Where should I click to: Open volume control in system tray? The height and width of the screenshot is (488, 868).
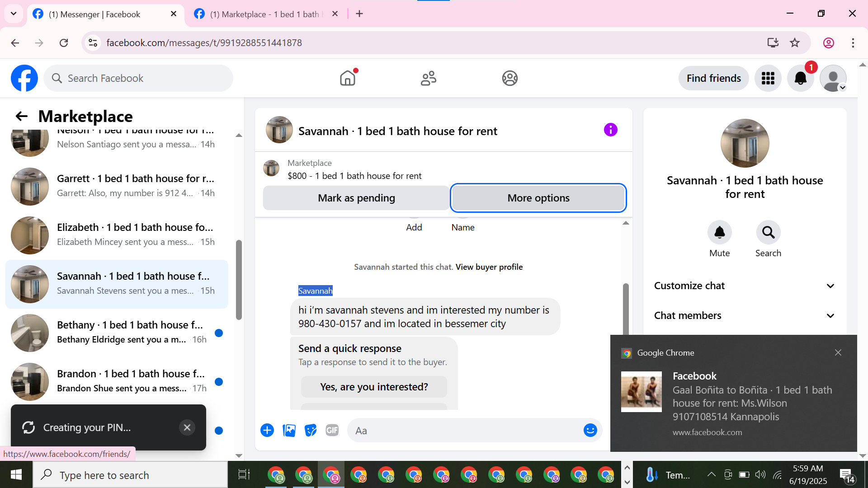(760, 474)
